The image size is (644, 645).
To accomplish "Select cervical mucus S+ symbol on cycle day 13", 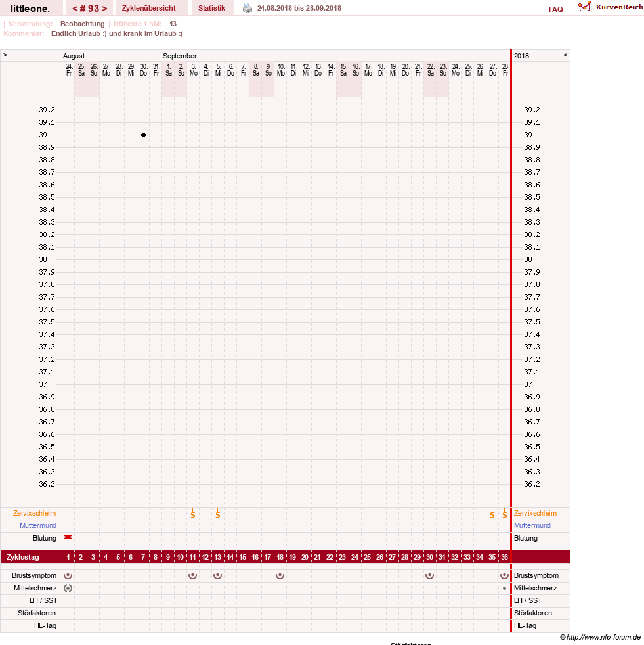I will tap(217, 513).
